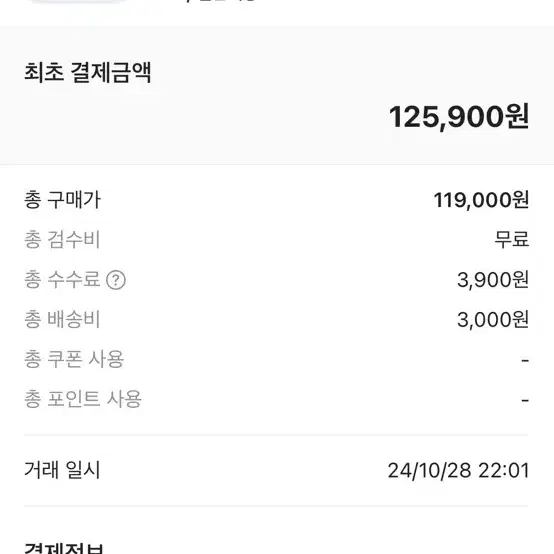The image size is (554, 554).
Task: Tap the 119,000원 purchase price value
Action: coord(481,200)
